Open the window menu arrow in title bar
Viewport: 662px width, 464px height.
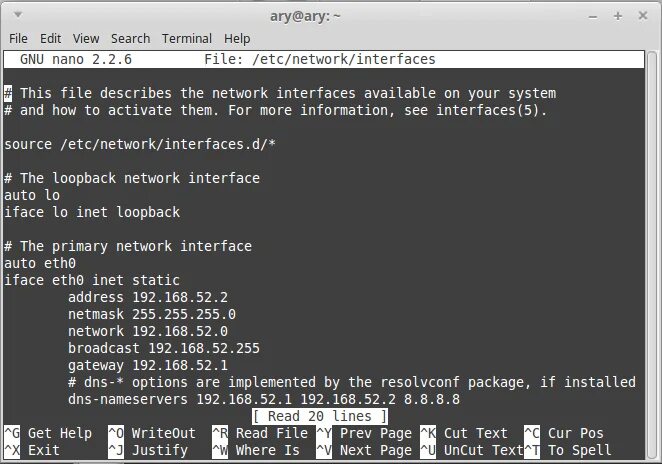point(18,15)
